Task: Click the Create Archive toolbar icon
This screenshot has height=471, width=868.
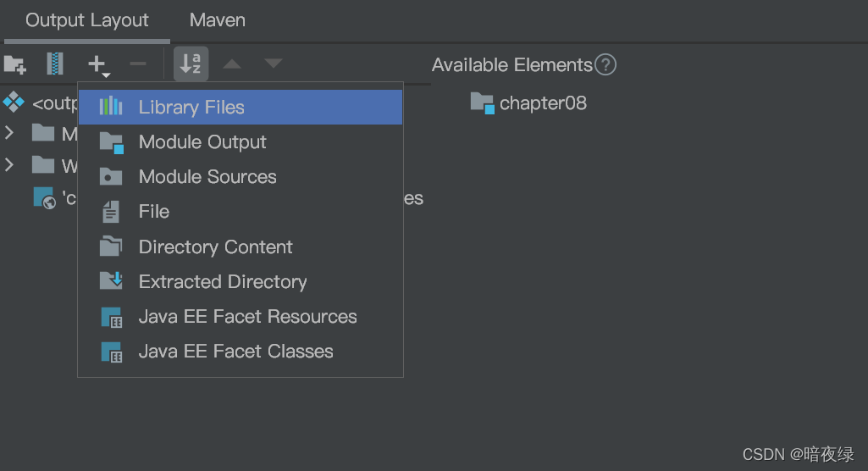Action: [55, 64]
